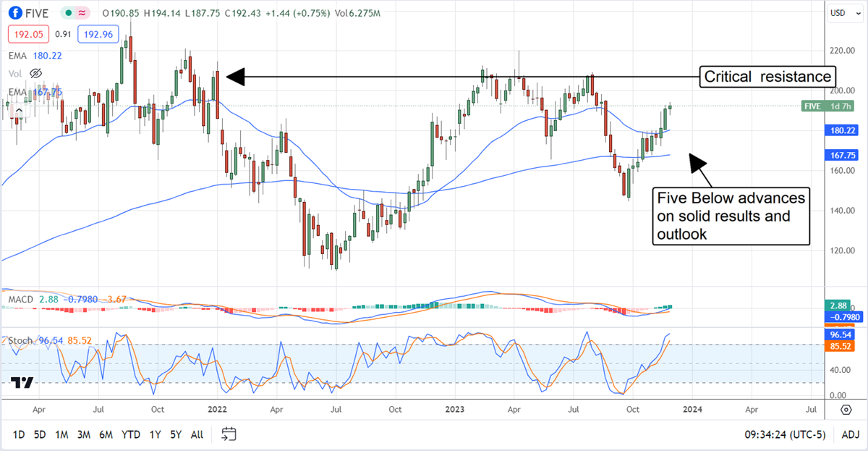This screenshot has height=451, width=868.
Task: Open the Go to date calendar icon
Action: pyautogui.click(x=229, y=434)
